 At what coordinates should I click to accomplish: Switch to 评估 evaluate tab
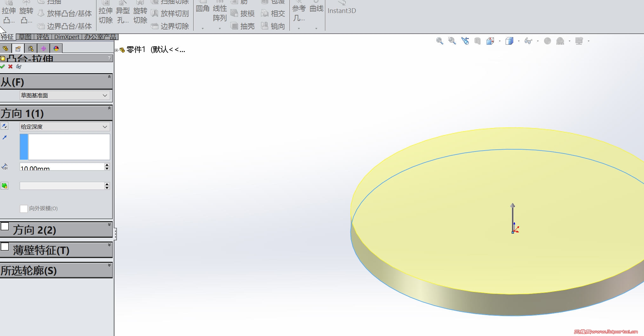[43, 37]
